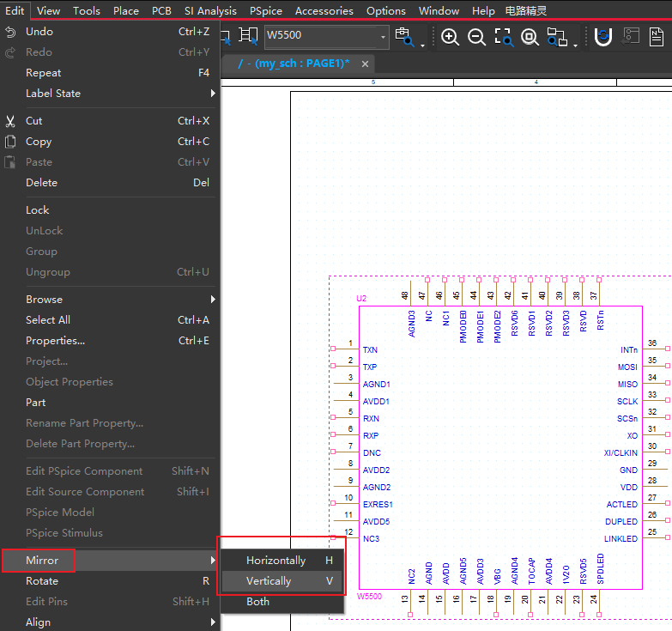Viewport: 672px width, 631px height.
Task: Choose Mirror Vertically
Action: pos(282,581)
